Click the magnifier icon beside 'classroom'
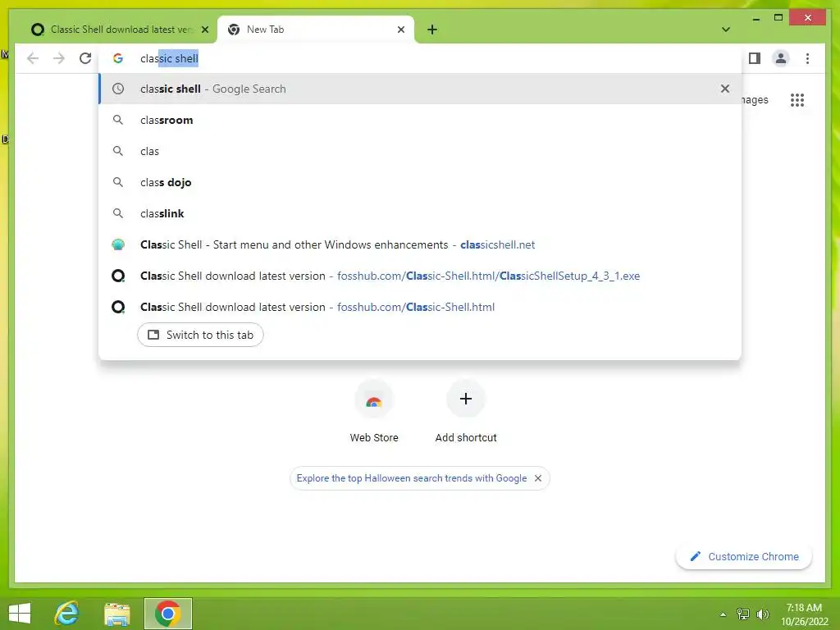840x630 pixels. [118, 120]
